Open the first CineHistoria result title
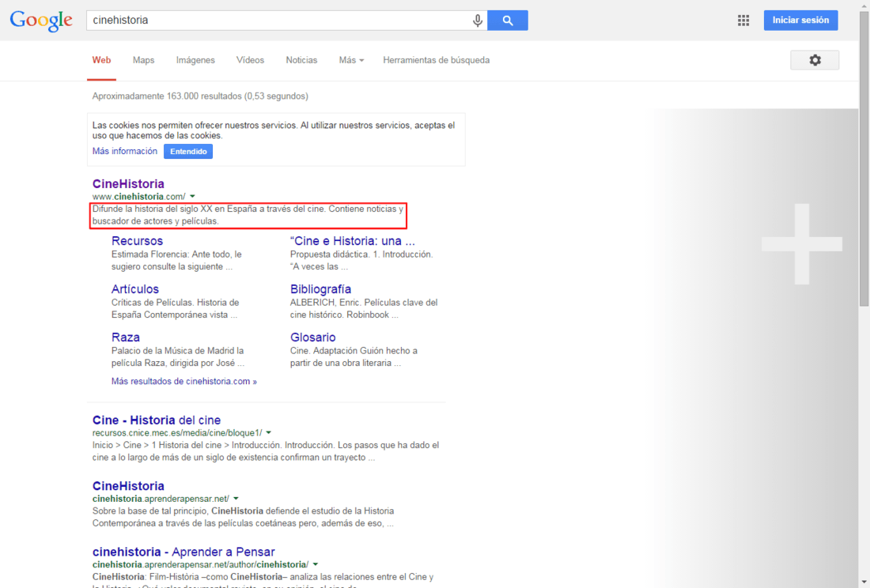The height and width of the screenshot is (588, 870). point(128,183)
